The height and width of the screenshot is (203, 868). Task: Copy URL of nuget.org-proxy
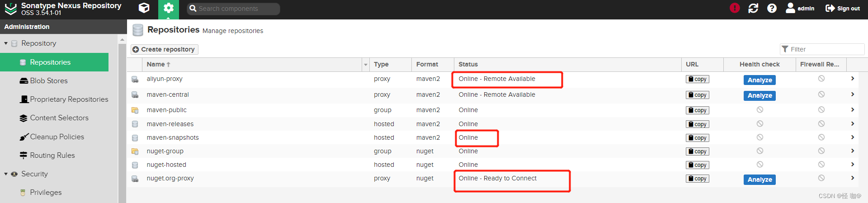[x=698, y=179]
